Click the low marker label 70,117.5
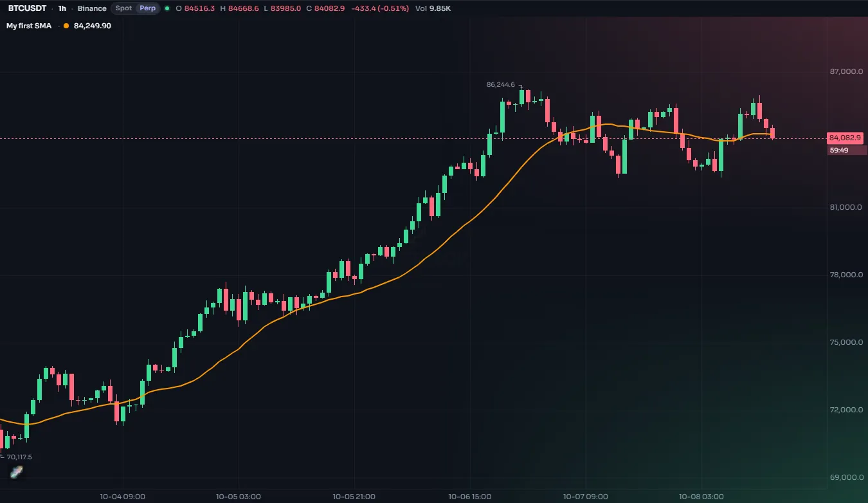 coord(19,457)
